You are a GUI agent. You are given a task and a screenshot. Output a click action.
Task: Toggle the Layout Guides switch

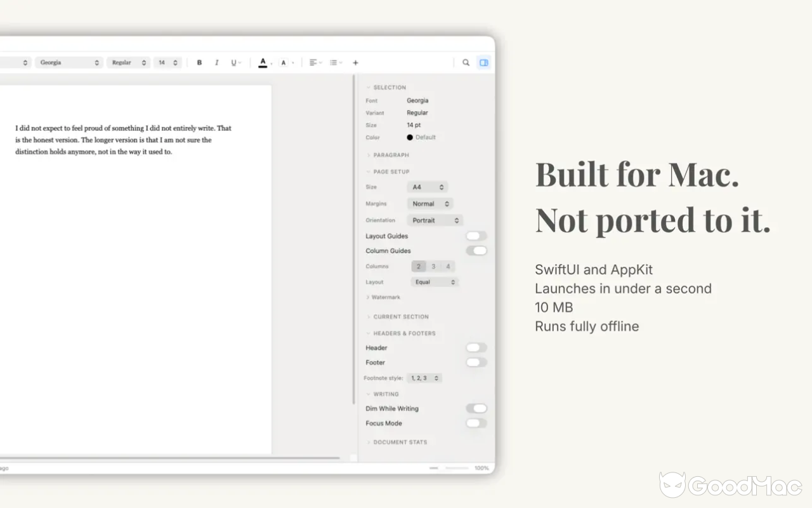pos(476,236)
